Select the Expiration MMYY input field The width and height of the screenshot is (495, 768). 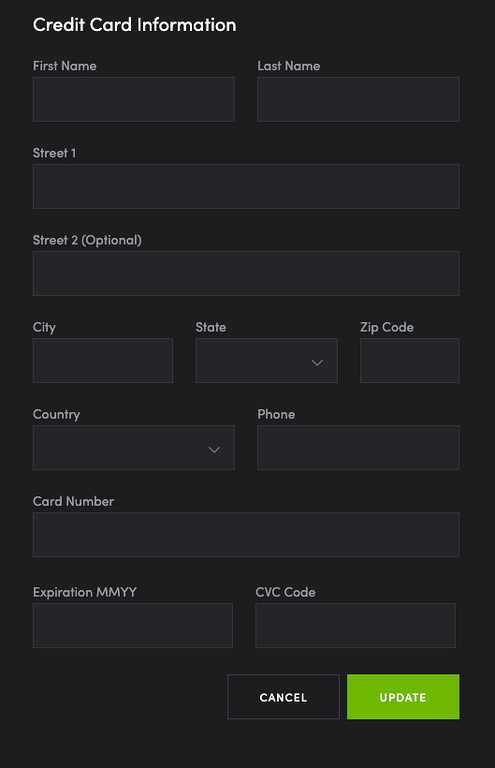[133, 625]
